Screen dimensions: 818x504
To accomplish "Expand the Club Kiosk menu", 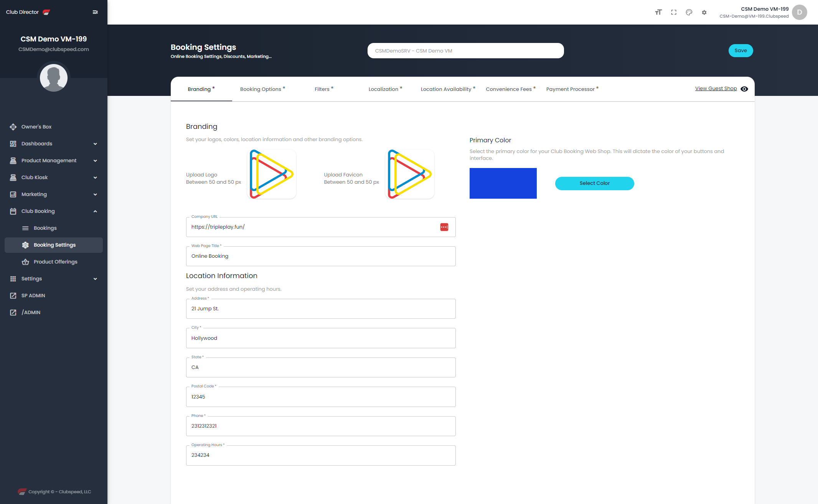I will pos(54,178).
